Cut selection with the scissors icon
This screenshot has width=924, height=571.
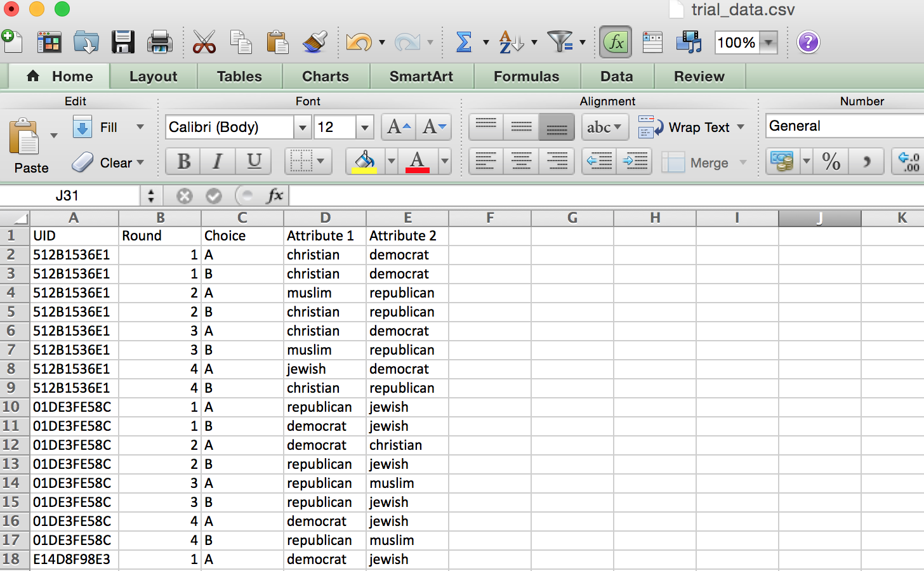(x=204, y=43)
